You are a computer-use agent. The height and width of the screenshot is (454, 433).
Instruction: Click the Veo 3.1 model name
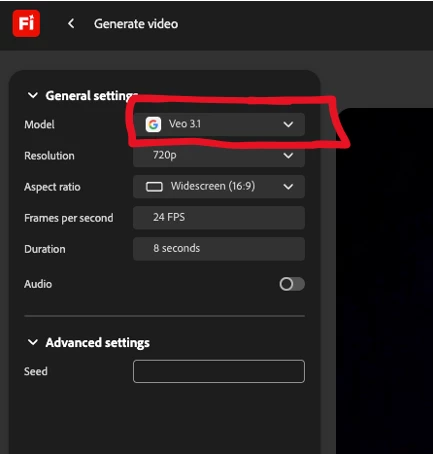185,124
